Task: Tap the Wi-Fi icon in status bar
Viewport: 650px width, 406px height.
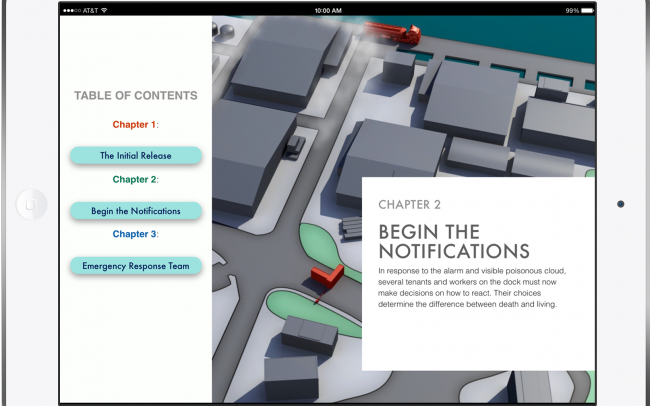Action: click(x=104, y=10)
